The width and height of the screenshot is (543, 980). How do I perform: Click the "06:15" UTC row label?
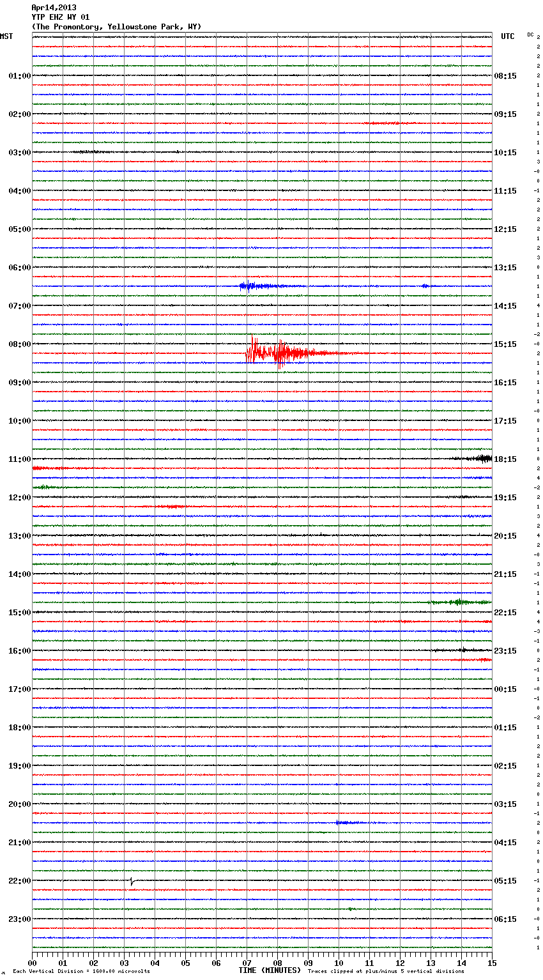(x=505, y=919)
